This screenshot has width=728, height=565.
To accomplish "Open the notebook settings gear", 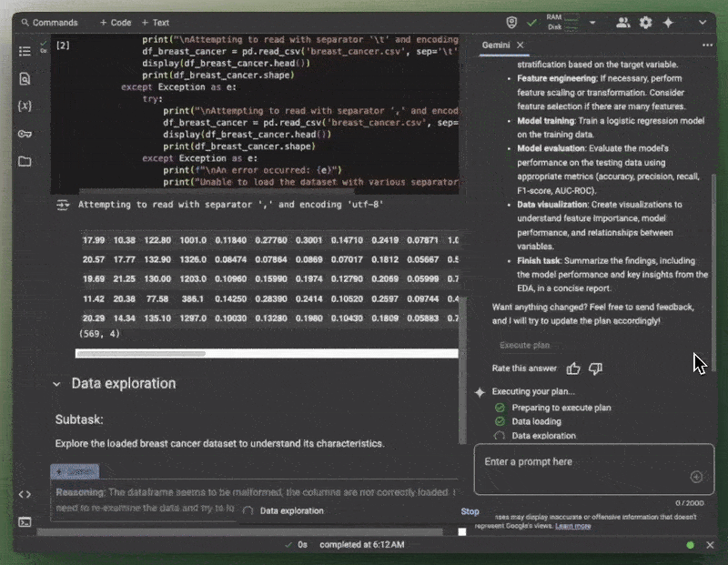I will [645, 23].
